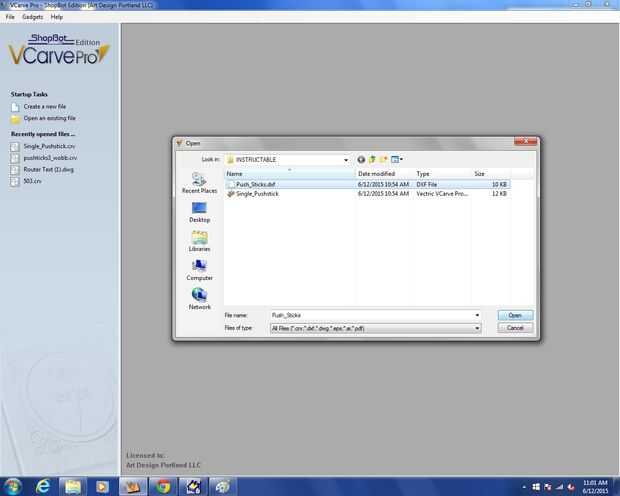Sort files by Date modified column
620x496 pixels.
coord(384,174)
